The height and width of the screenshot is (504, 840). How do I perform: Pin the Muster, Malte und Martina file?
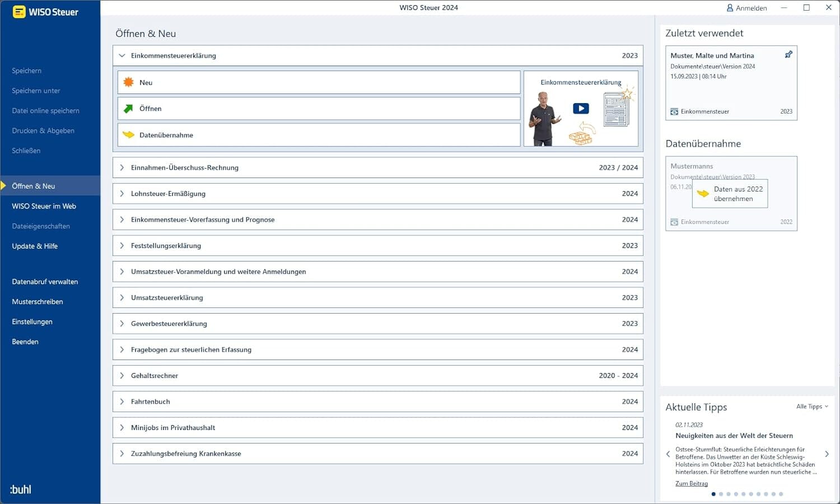788,55
